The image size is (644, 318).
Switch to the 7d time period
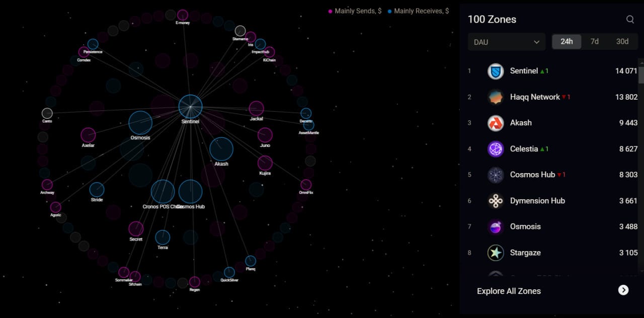(x=594, y=42)
